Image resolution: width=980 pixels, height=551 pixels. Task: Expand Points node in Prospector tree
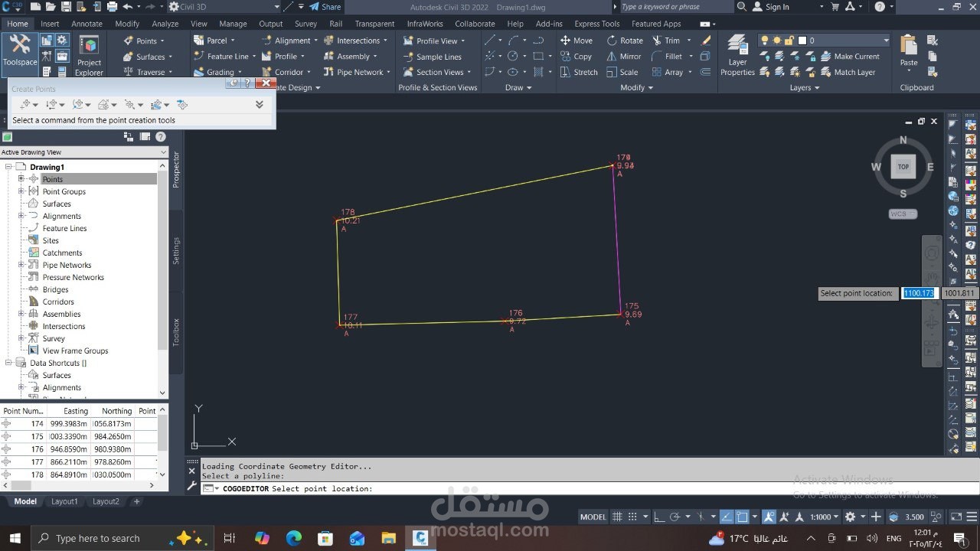21,179
